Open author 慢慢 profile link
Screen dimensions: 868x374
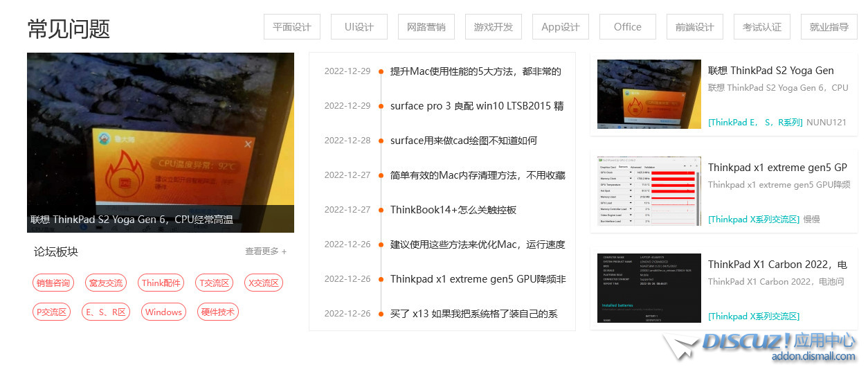pos(812,220)
